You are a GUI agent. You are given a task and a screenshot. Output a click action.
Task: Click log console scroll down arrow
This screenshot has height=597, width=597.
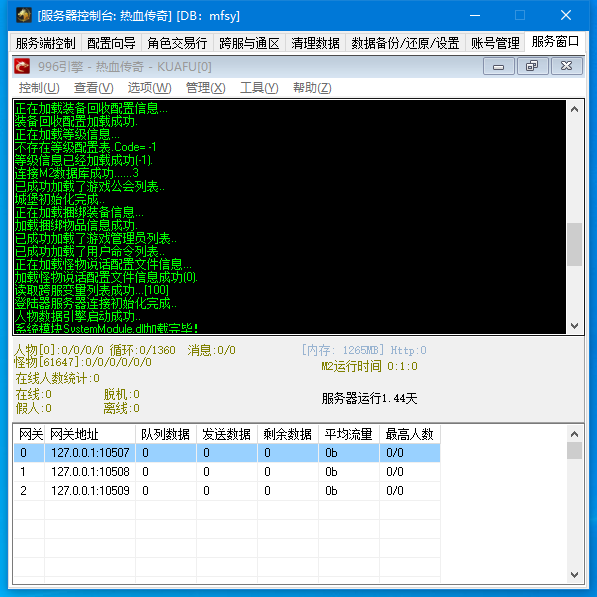575,326
